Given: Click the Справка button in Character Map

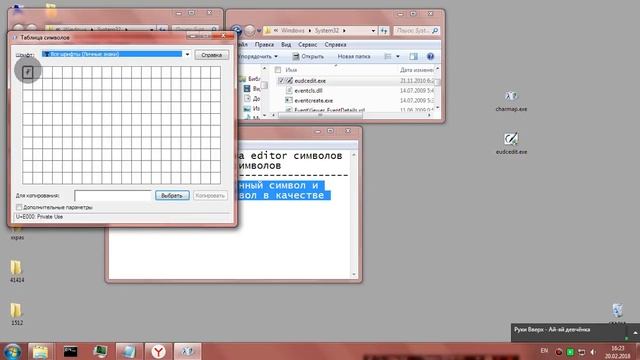Looking at the screenshot, I should (x=211, y=55).
